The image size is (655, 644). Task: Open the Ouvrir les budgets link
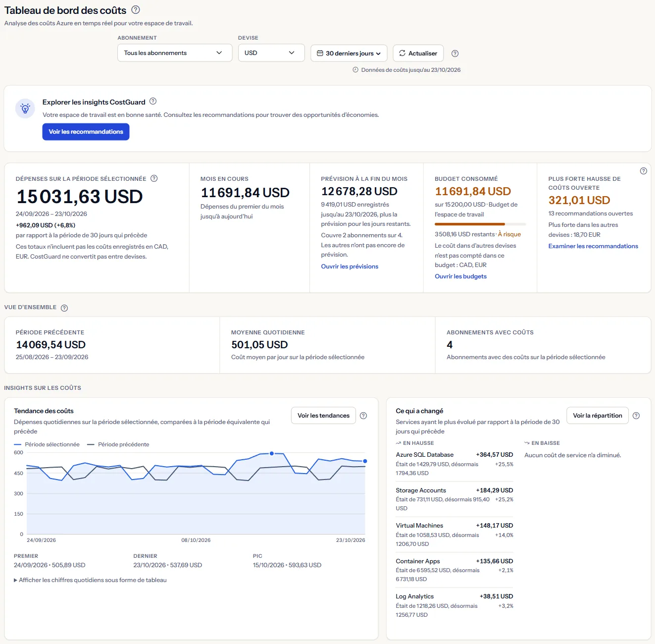click(460, 276)
